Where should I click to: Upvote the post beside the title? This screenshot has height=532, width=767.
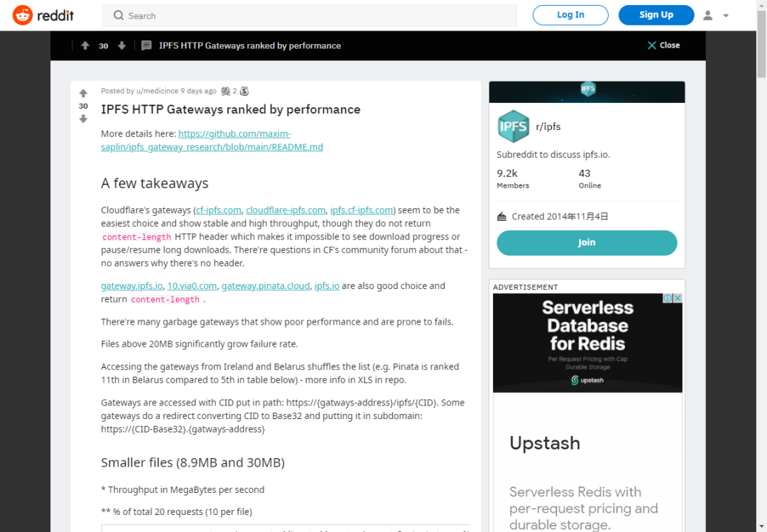(83, 93)
